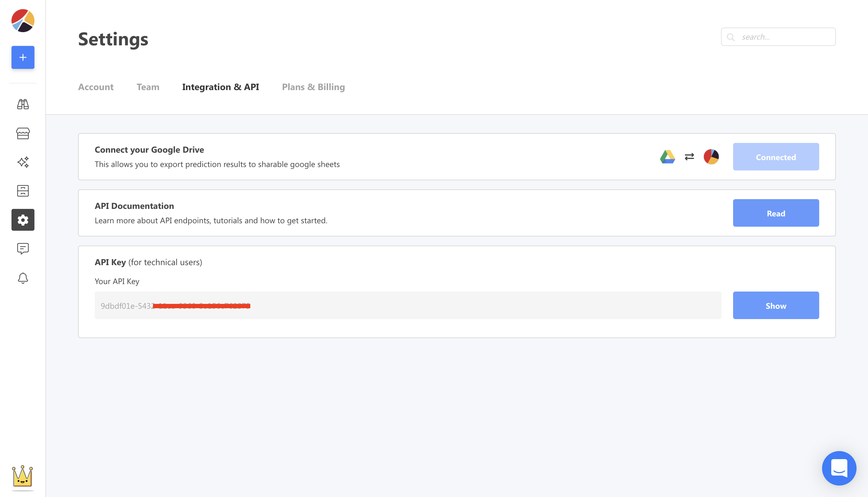Open the file cabinet archive icon
This screenshot has width=868, height=497.
(x=23, y=191)
